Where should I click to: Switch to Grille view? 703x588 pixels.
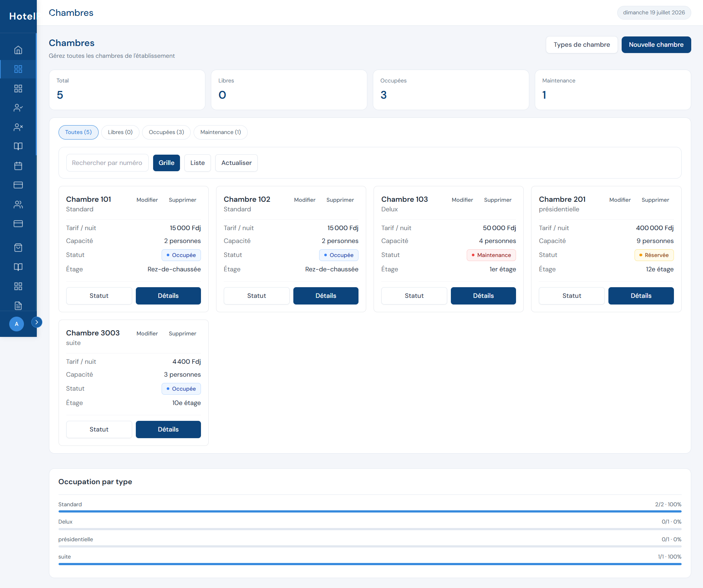tap(166, 163)
